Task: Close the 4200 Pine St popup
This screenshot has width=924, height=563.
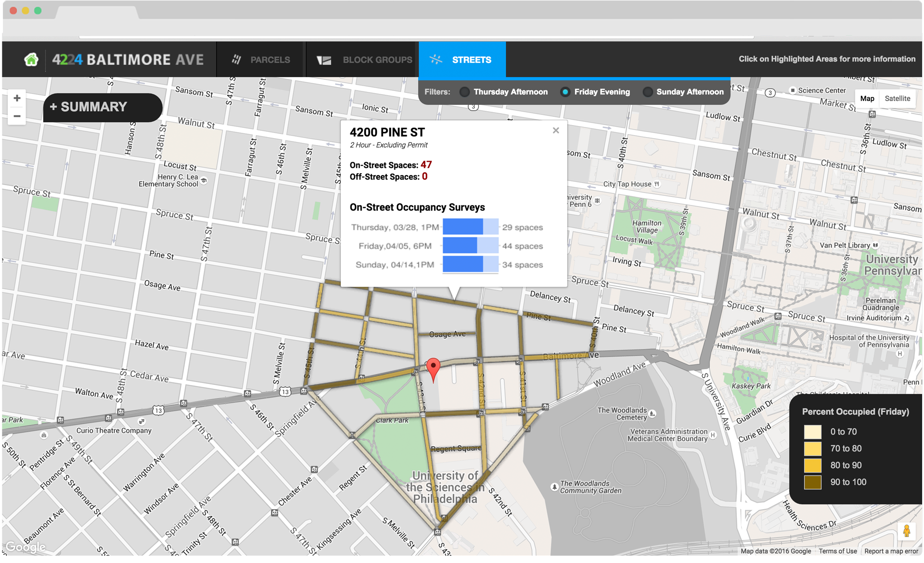Action: tap(556, 130)
